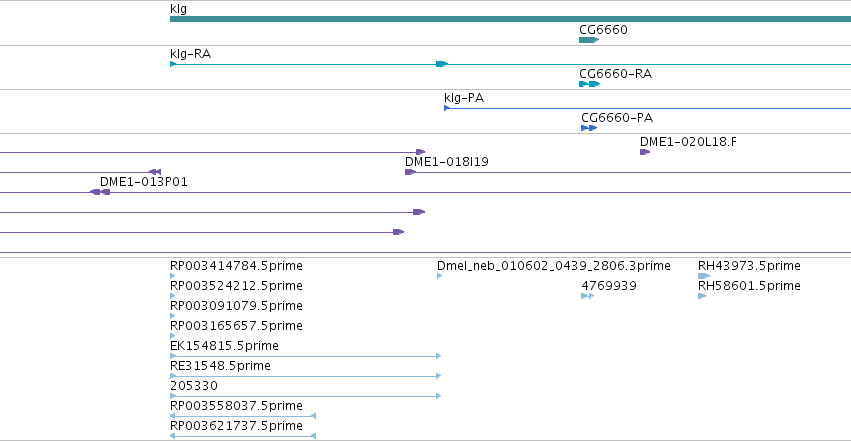Click the RP003165657.5prime arrow marker
The width and height of the screenshot is (851, 441).
(173, 336)
